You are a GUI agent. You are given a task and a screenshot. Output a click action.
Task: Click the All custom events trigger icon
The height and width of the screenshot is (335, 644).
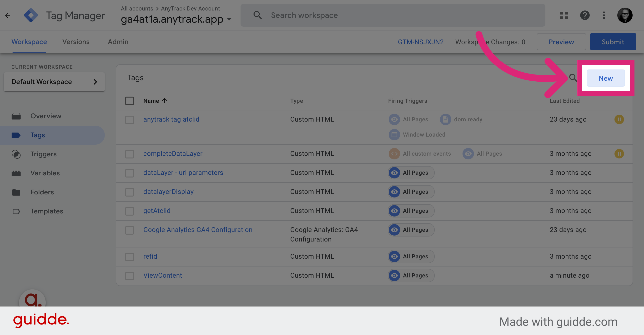tap(394, 154)
